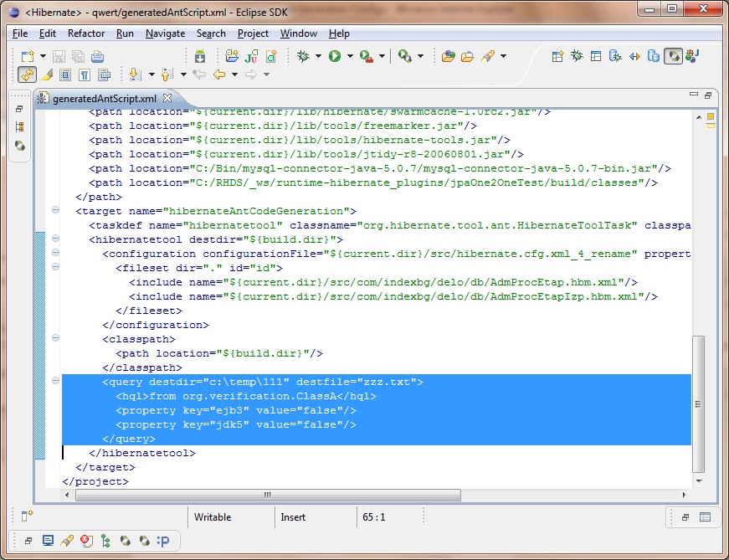Click the Insert mode status field

pos(293,517)
